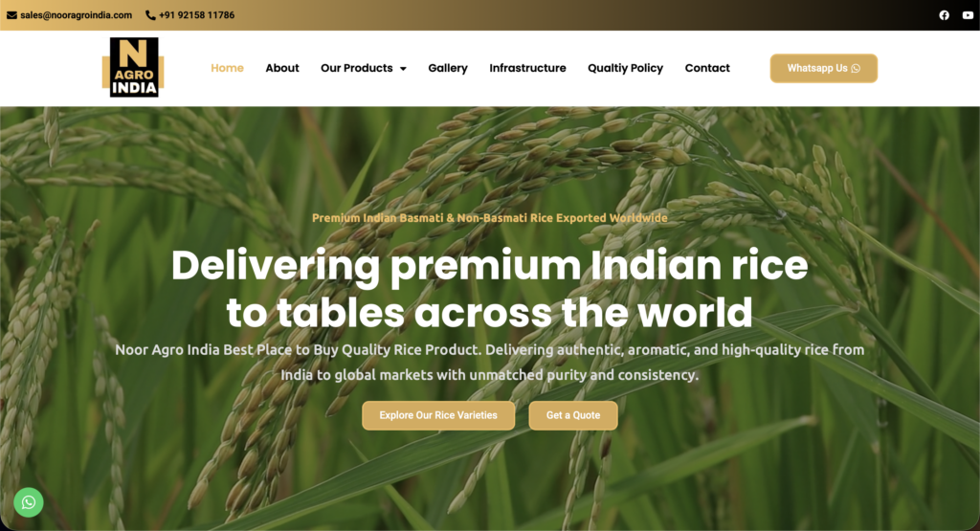The height and width of the screenshot is (531, 980).
Task: Open the YouTube icon in top bar
Action: pyautogui.click(x=968, y=15)
